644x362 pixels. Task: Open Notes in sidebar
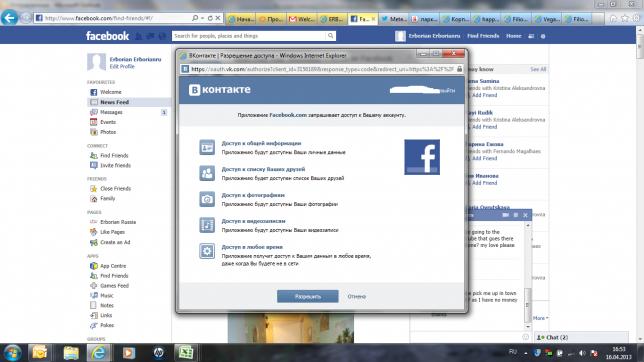(x=106, y=305)
